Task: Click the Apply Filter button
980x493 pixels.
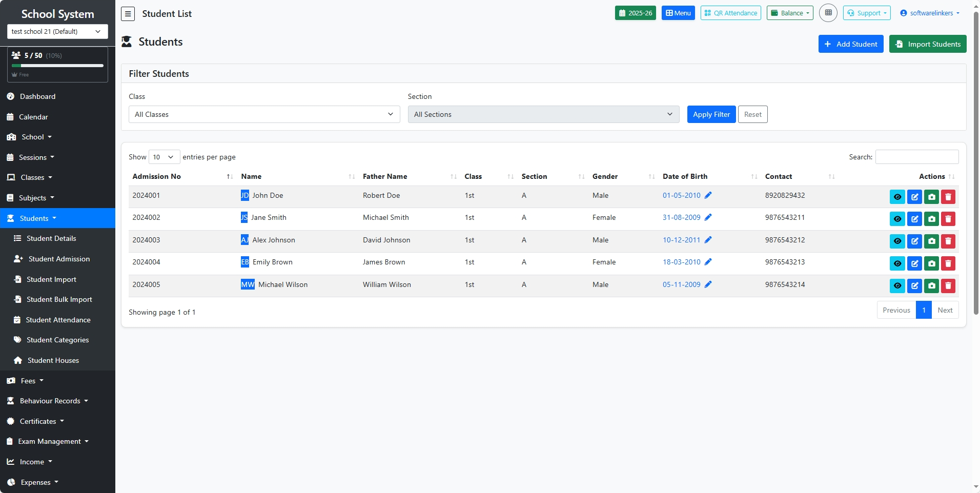Action: point(711,114)
